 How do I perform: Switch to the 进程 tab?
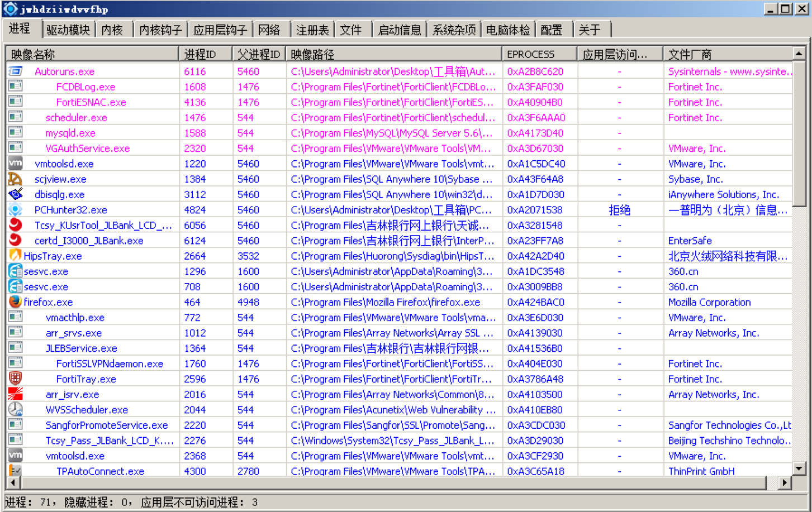point(20,28)
